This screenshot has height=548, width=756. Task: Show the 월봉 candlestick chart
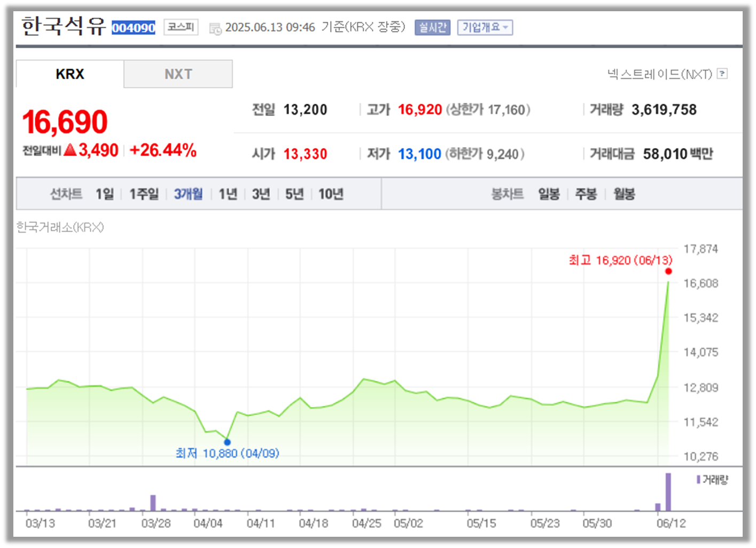click(624, 194)
